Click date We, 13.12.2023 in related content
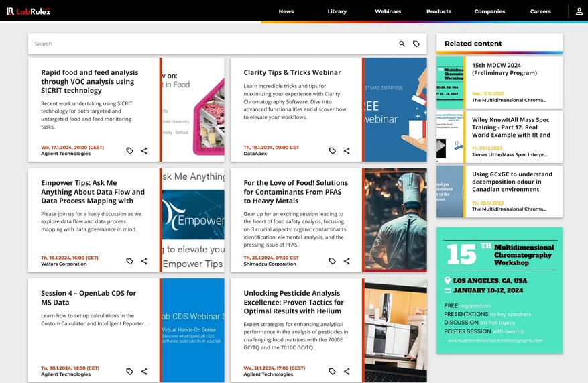Screen dimensions: 588x383 tap(488, 93)
